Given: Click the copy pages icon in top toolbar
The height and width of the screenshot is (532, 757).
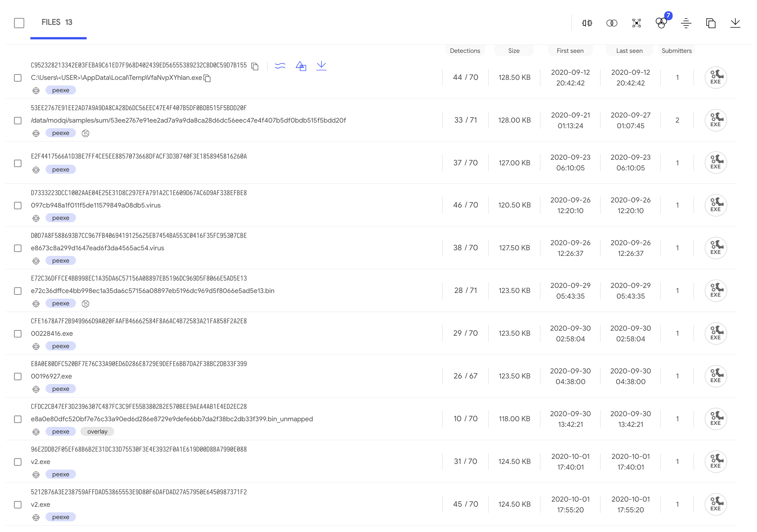Looking at the screenshot, I should pos(711,23).
